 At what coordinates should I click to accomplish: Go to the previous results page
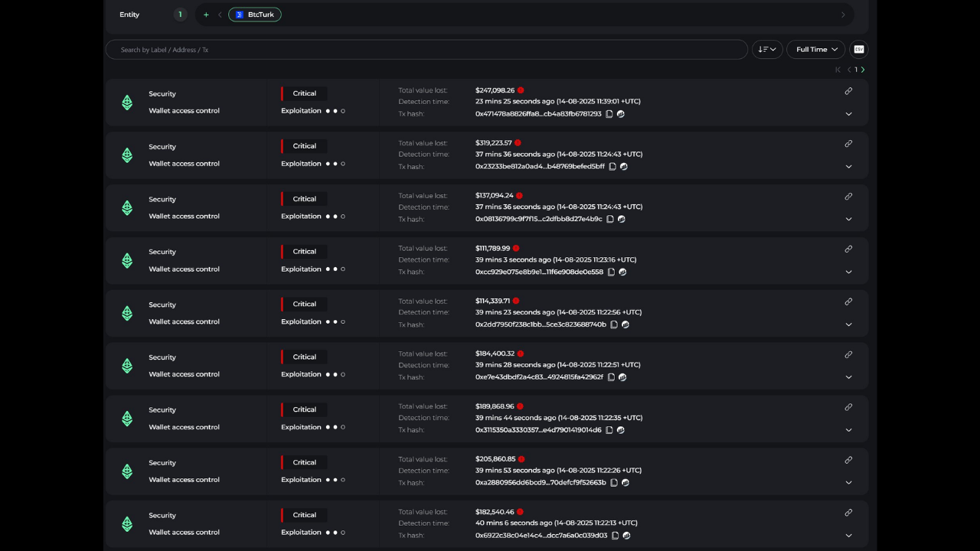[848, 70]
